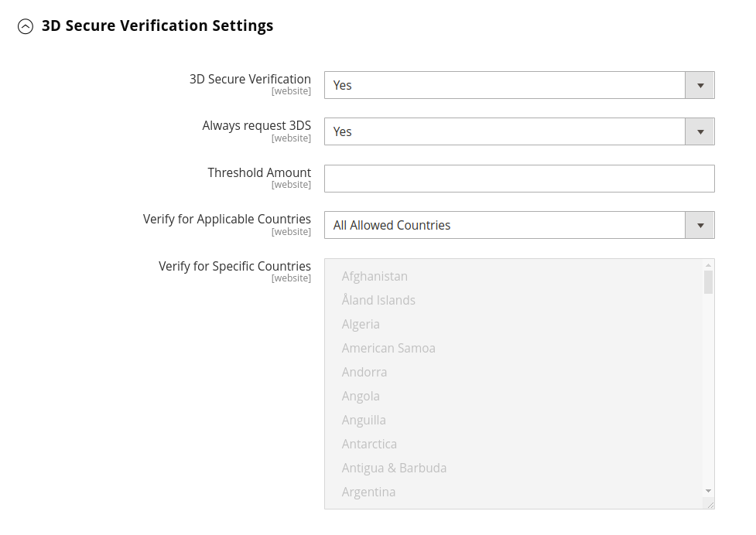Open the 3D Secure Verification dropdown
The height and width of the screenshot is (535, 756).
[505, 85]
